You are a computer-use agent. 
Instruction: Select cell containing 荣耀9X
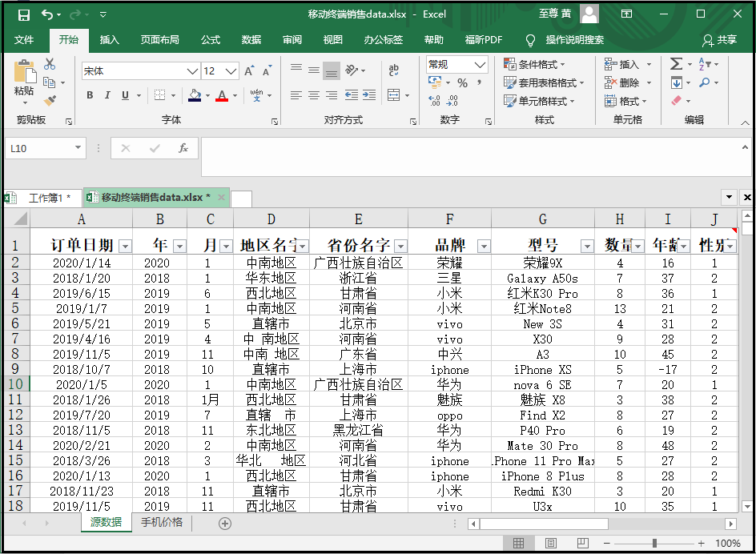[x=543, y=263]
